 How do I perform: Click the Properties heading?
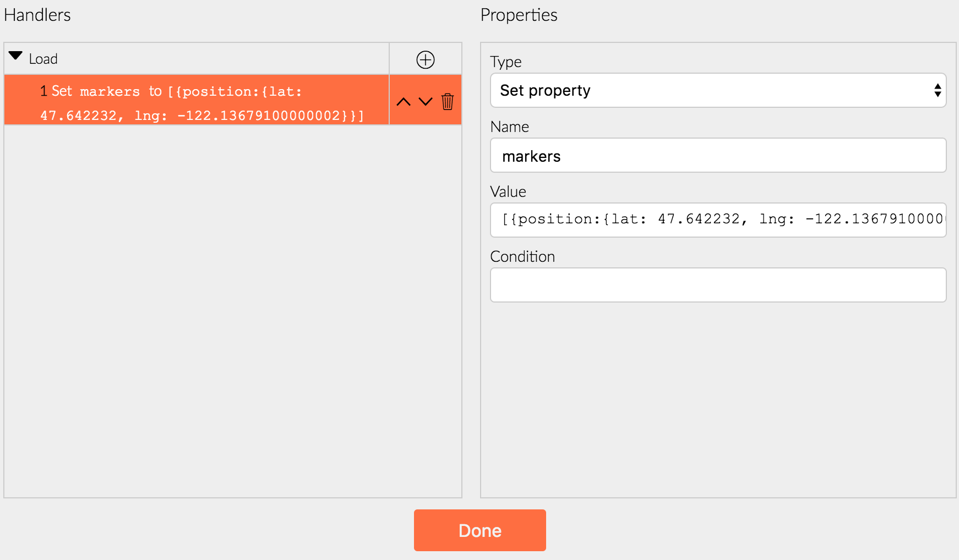coord(519,15)
